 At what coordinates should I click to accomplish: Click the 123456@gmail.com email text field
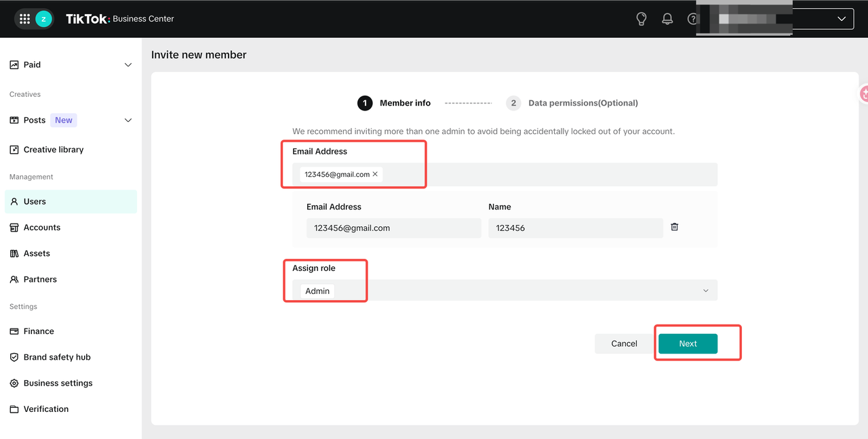[393, 228]
